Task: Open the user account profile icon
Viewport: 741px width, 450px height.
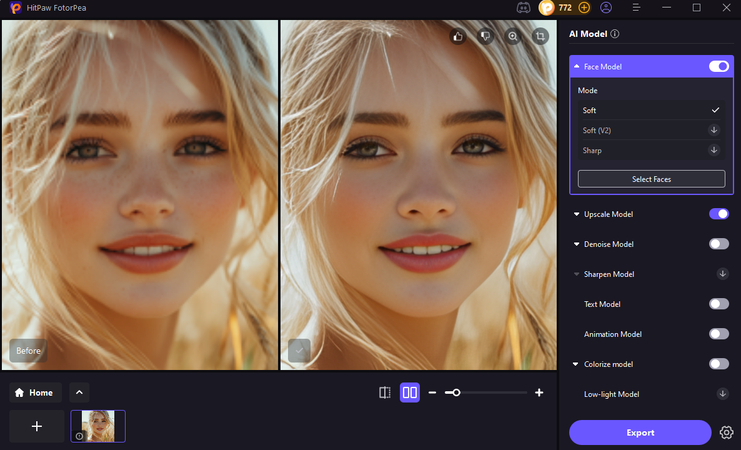Action: tap(606, 8)
